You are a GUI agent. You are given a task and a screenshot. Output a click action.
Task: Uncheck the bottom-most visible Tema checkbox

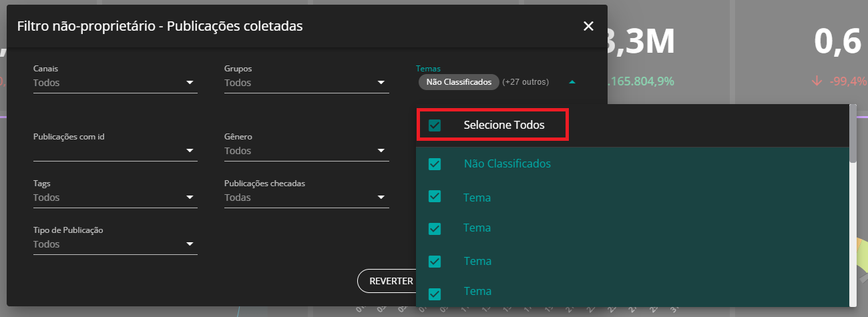(435, 294)
